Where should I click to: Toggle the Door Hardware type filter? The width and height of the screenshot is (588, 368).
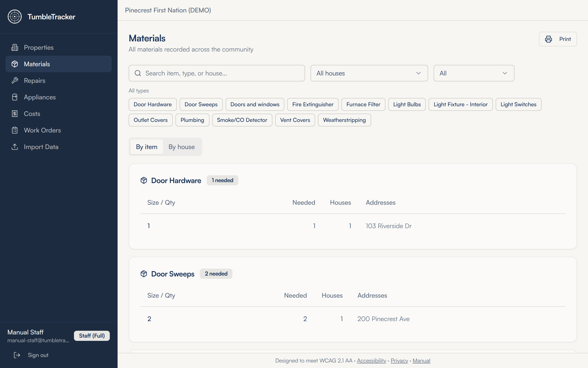153,104
